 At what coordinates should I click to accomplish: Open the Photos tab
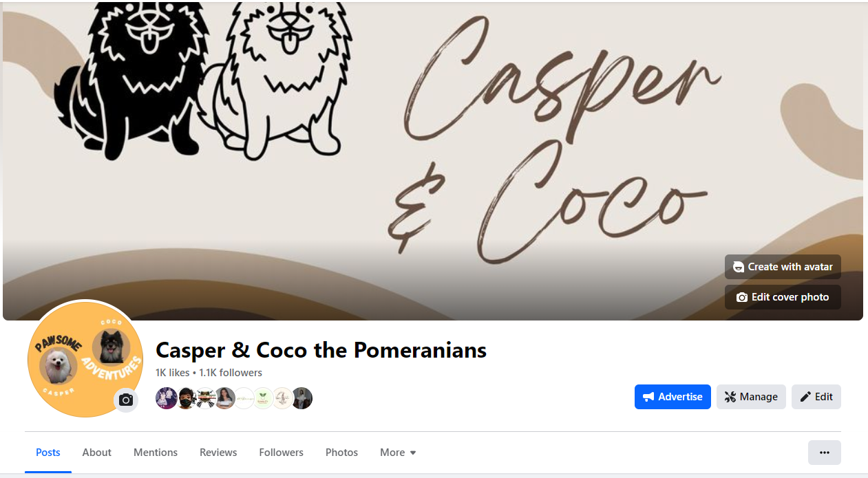pos(341,453)
